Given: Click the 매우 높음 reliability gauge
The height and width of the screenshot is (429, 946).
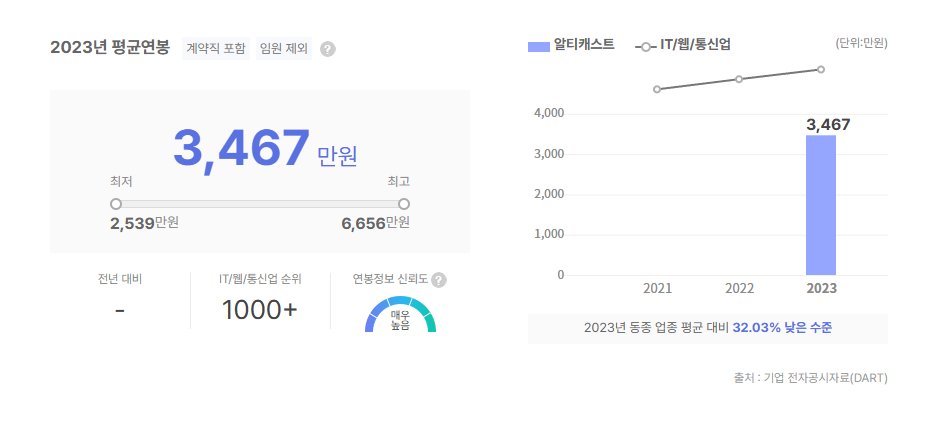Looking at the screenshot, I should click(x=400, y=314).
